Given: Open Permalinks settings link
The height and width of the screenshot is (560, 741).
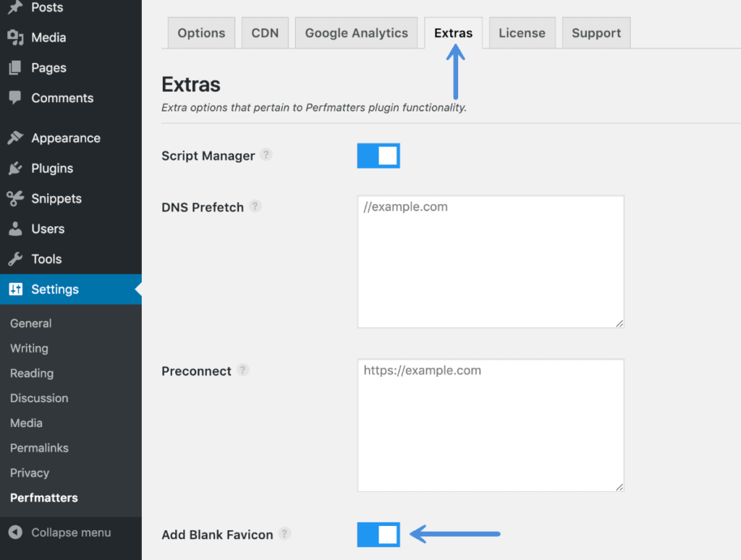Looking at the screenshot, I should [x=39, y=448].
